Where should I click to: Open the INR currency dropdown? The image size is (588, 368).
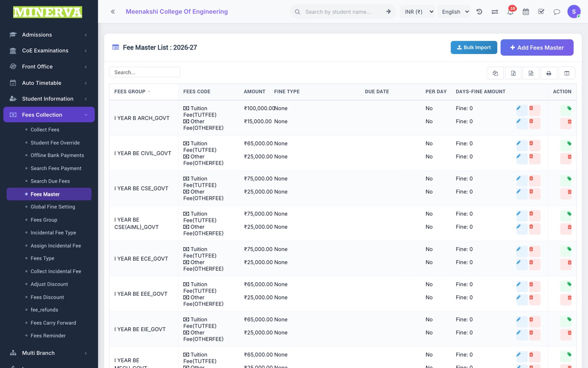(x=418, y=12)
